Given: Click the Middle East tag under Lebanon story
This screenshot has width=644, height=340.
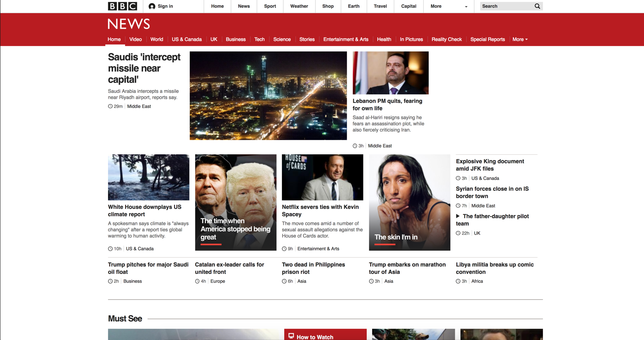Looking at the screenshot, I should (380, 146).
